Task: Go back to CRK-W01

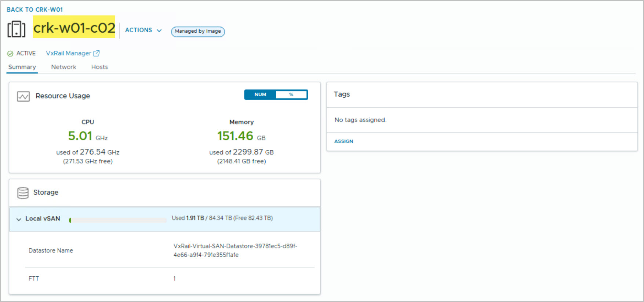Action: point(34,10)
